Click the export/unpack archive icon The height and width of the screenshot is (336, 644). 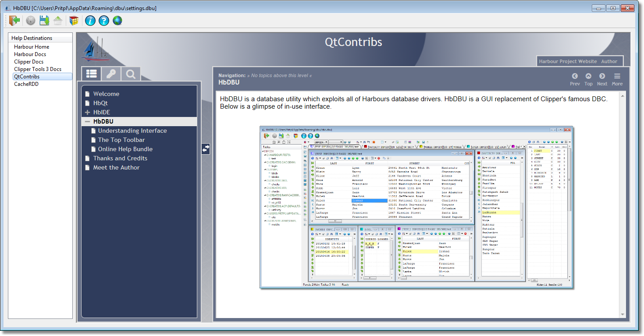point(58,20)
